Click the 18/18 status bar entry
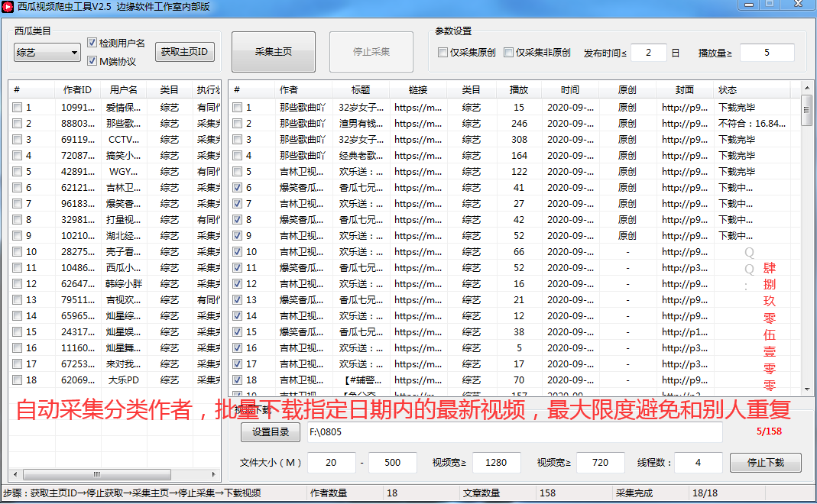 [705, 493]
